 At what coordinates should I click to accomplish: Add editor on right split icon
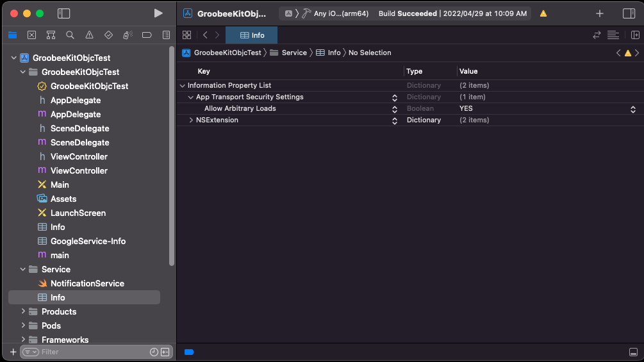pyautogui.click(x=635, y=35)
